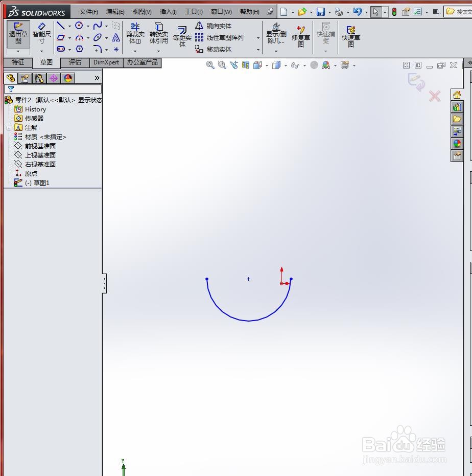
Task: Open the Line tool dropdown arrow
Action: (69, 26)
